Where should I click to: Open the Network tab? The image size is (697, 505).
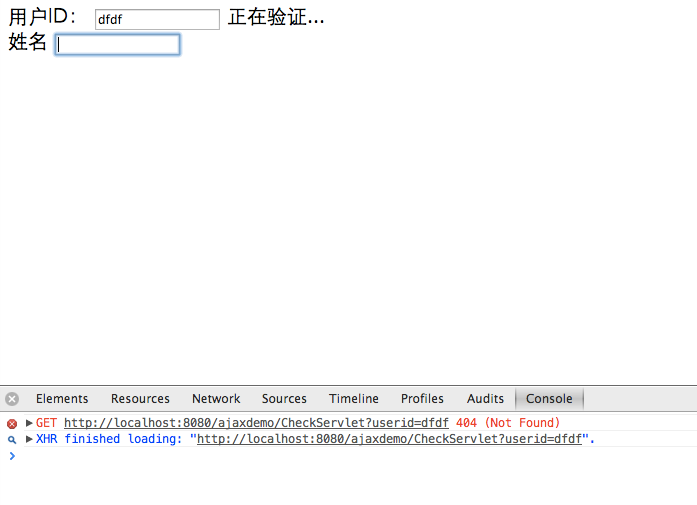click(x=216, y=399)
